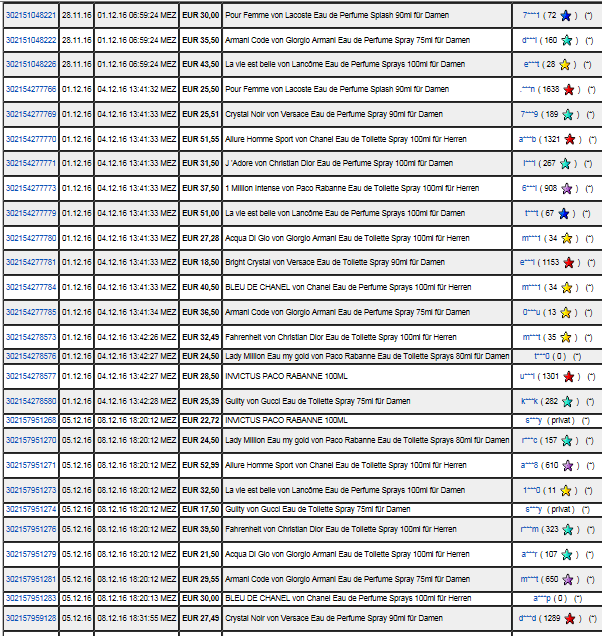The height and width of the screenshot is (636, 602).
Task: Click the yellow star in row 302154277784
Action: click(x=567, y=288)
